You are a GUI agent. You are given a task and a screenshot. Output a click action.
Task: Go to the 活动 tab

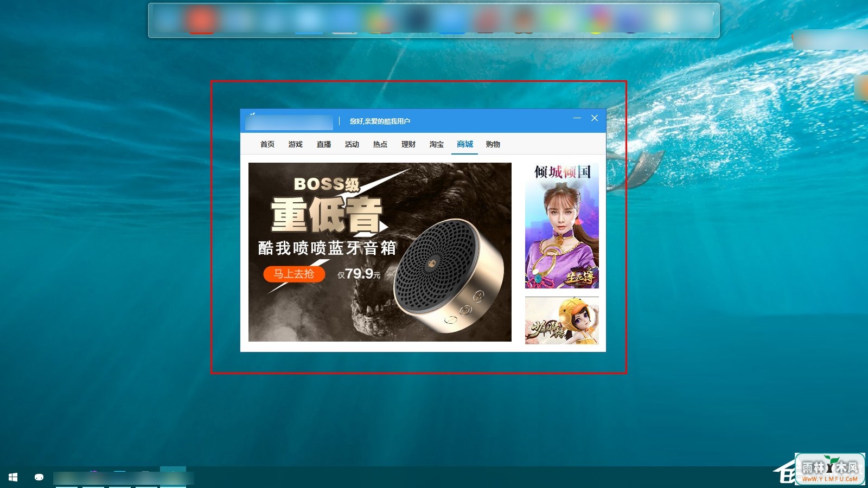click(352, 144)
